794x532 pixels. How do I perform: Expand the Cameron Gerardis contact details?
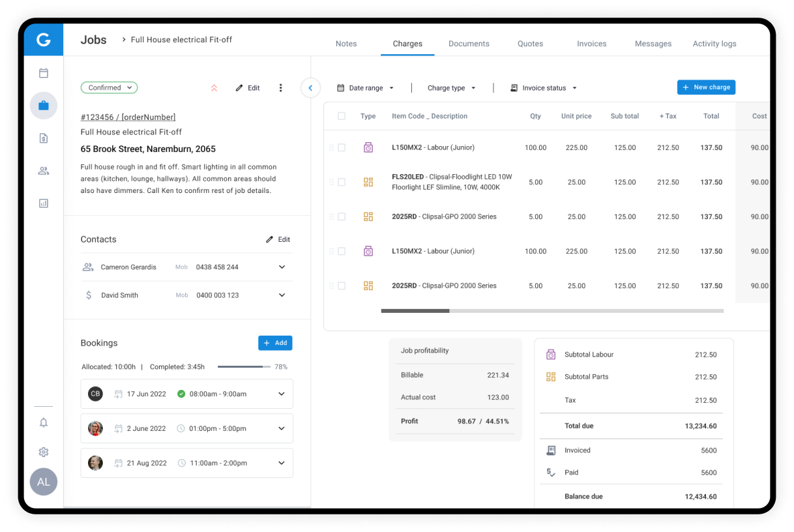pyautogui.click(x=282, y=267)
